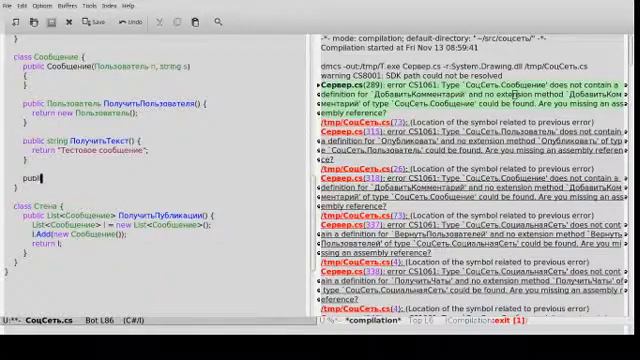Viewport: 640px width, 360px height.
Task: Click the Open File toolbar icon
Action: coord(34,22)
